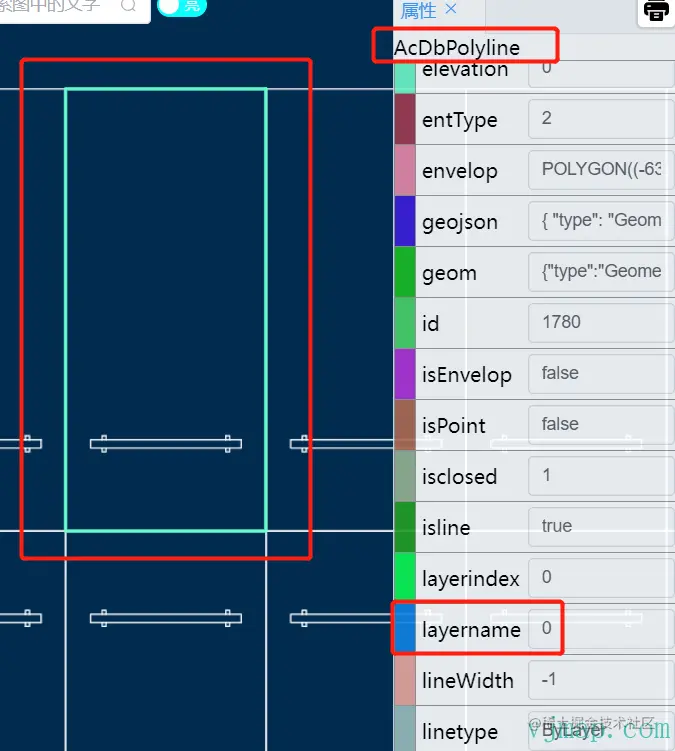
Task: Click the layername value field
Action: point(601,628)
